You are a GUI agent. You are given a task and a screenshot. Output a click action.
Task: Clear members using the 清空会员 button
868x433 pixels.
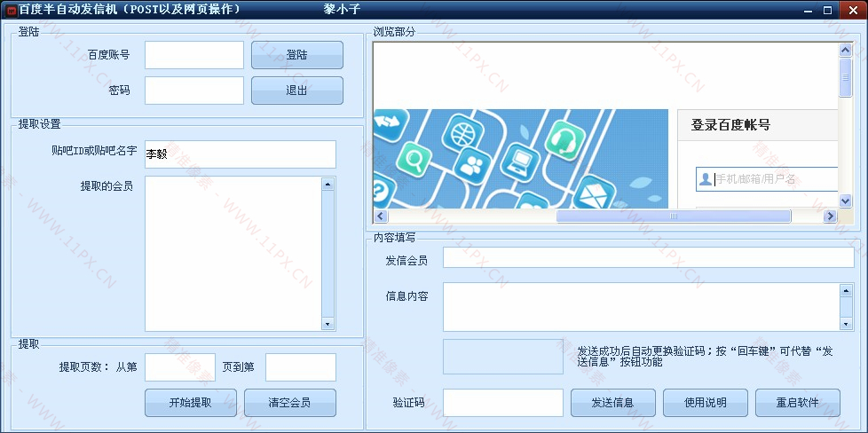pos(289,403)
